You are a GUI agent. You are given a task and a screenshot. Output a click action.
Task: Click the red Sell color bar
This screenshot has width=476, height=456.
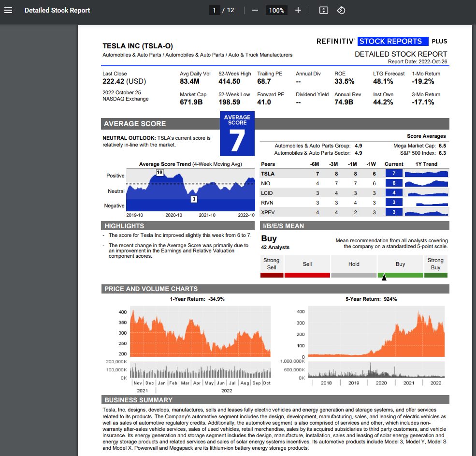(307, 275)
